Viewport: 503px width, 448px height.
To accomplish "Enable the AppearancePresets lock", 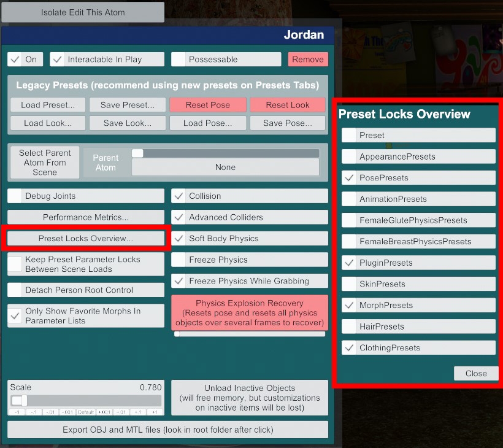I will tap(349, 156).
